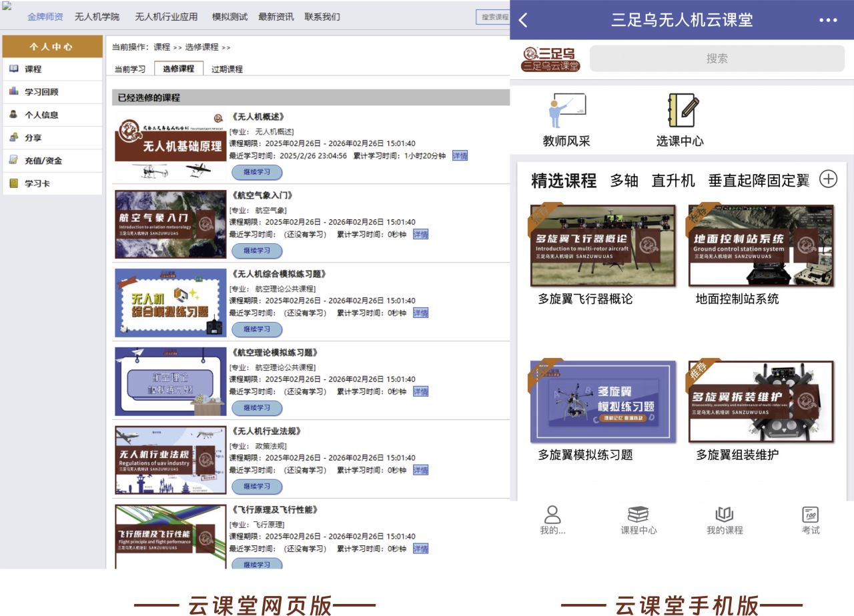Screen dimensions: 854x616
Task: Switch to the 当前学习 tab
Action: point(129,69)
